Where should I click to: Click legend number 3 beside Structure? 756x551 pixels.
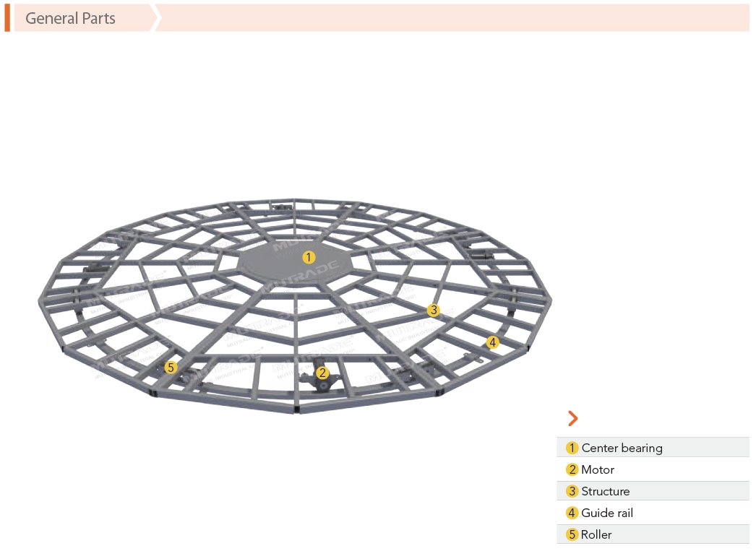click(572, 491)
